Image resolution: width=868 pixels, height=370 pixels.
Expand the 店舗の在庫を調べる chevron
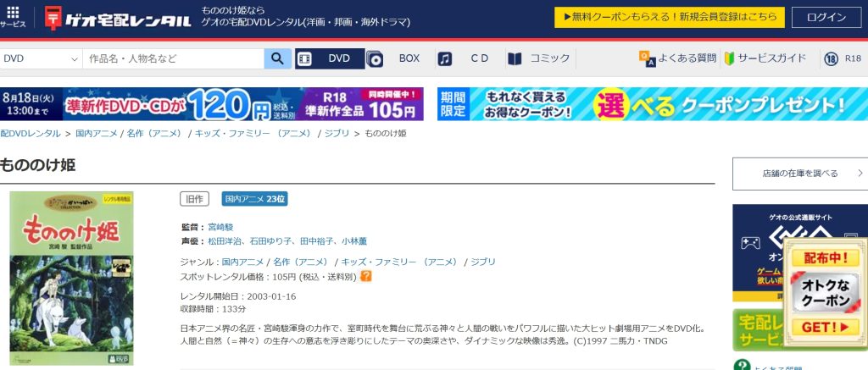click(x=860, y=174)
